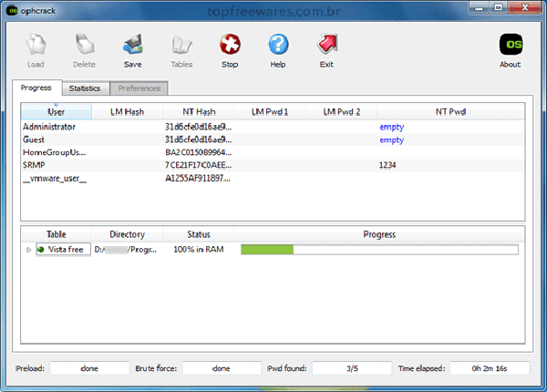The image size is (547, 392).
Task: Click the Progress column header in tables list
Action: 379,234
